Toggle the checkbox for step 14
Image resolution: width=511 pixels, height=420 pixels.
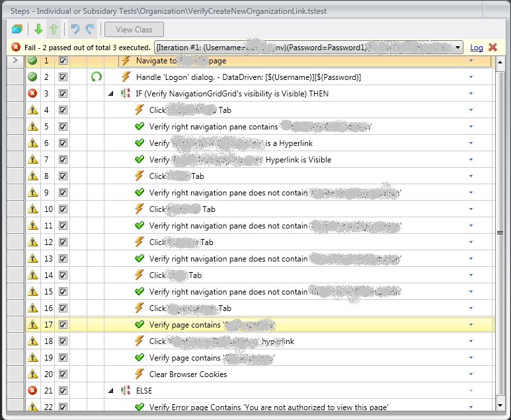click(63, 275)
